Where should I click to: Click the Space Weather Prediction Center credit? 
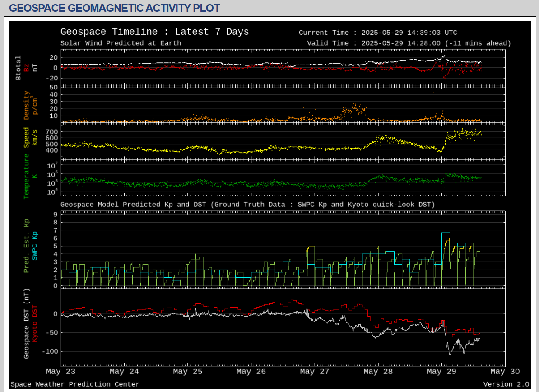pos(75,384)
